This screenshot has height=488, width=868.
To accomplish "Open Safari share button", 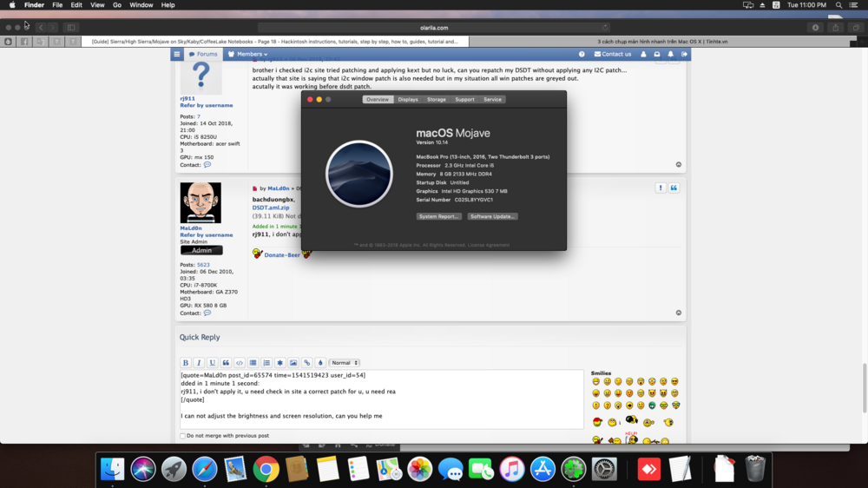I will (836, 27).
